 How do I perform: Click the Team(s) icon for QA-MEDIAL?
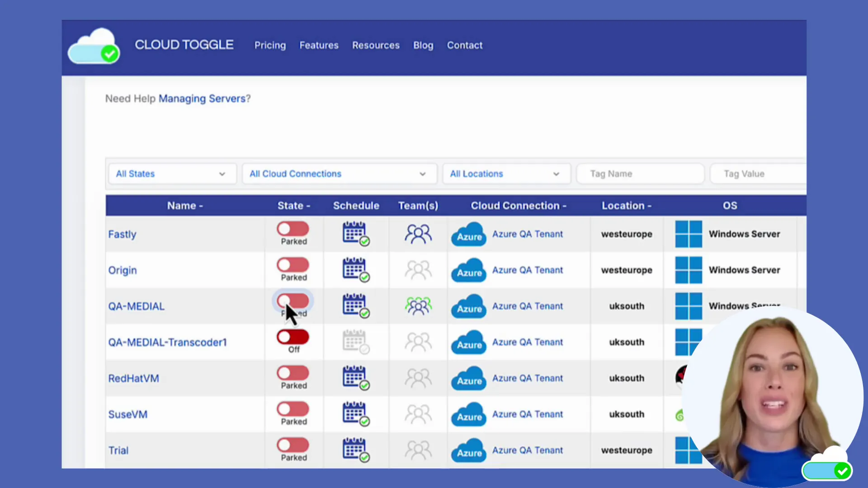click(x=418, y=306)
